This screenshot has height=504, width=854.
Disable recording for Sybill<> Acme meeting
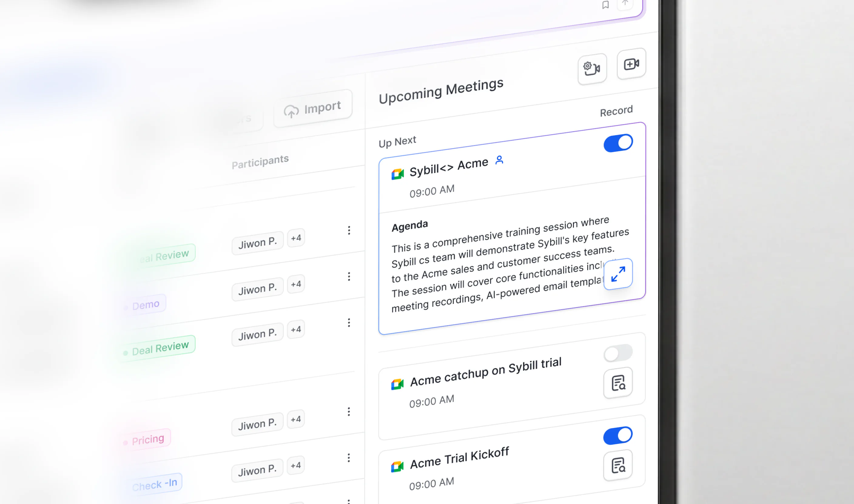pyautogui.click(x=618, y=143)
